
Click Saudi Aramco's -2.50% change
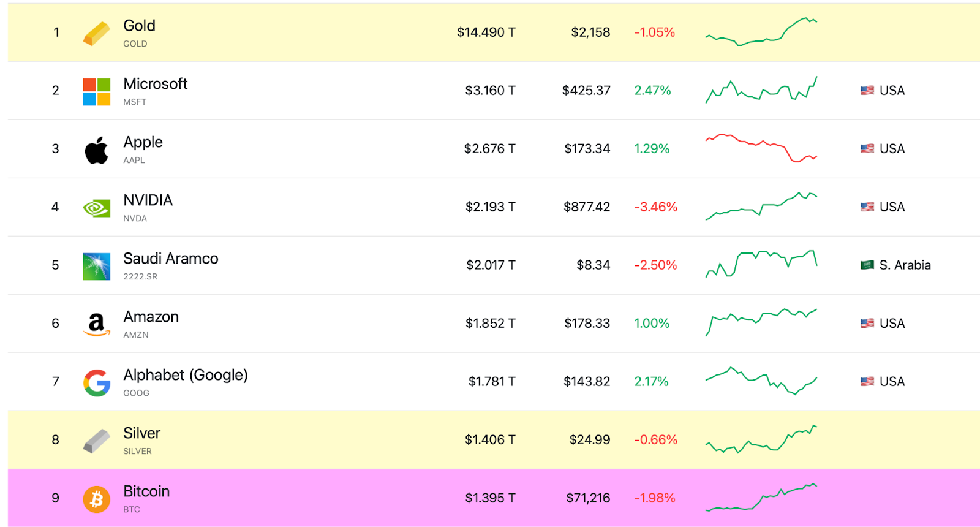[655, 265]
